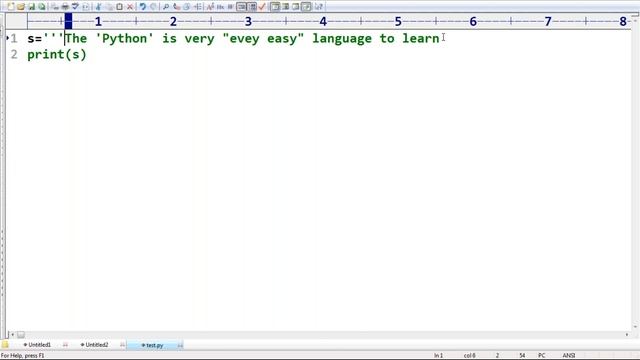Click the Go to line icon
Viewport: 640px width, 360px height.
(x=198, y=7)
